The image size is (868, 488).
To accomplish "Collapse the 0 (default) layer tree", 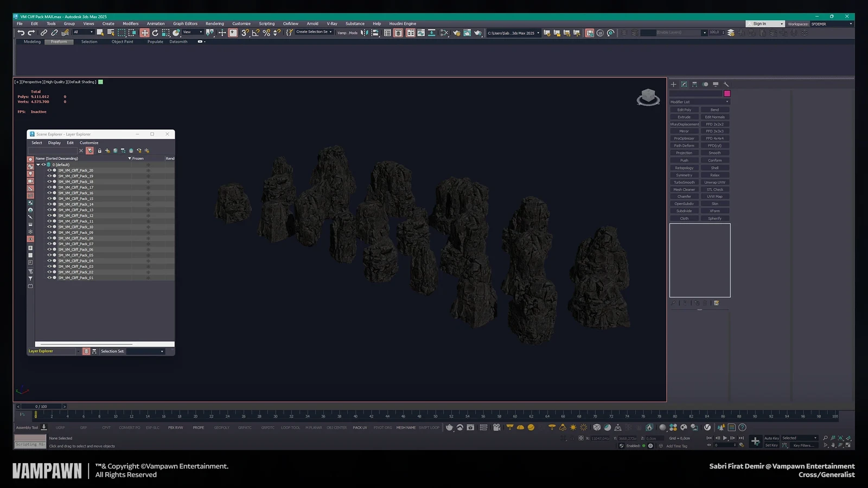I will point(38,165).
